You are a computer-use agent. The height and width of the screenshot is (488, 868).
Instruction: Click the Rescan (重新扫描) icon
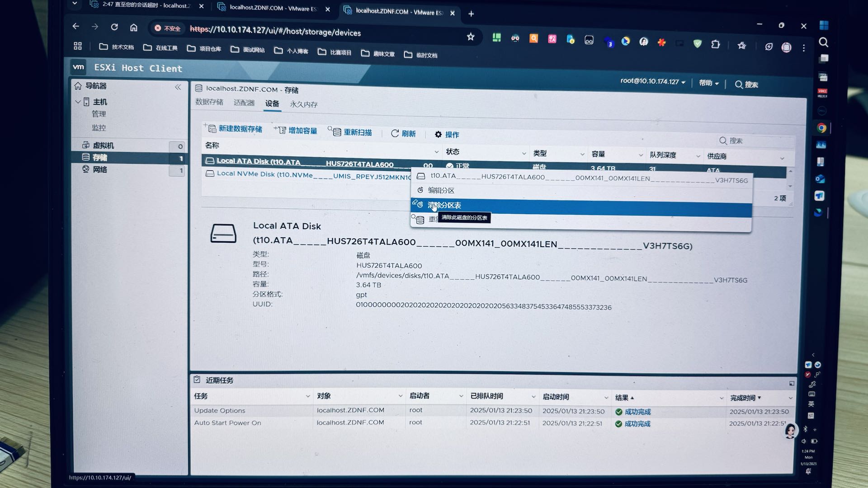pyautogui.click(x=336, y=132)
